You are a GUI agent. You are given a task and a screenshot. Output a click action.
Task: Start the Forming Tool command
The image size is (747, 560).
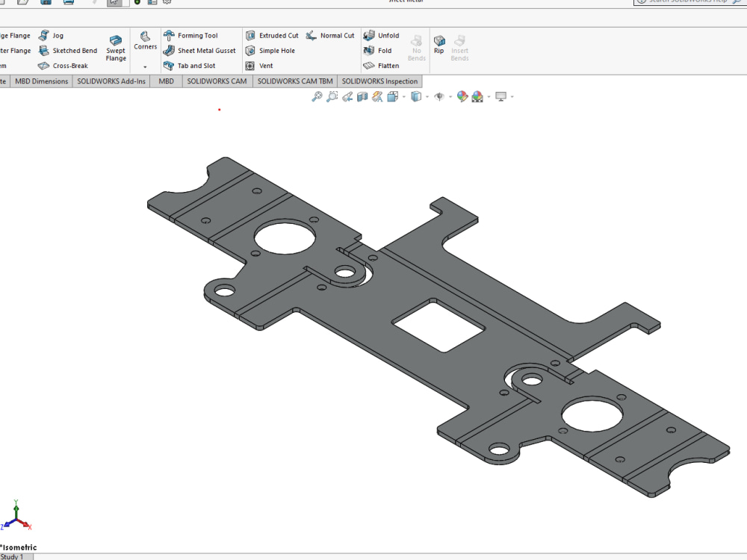190,35
